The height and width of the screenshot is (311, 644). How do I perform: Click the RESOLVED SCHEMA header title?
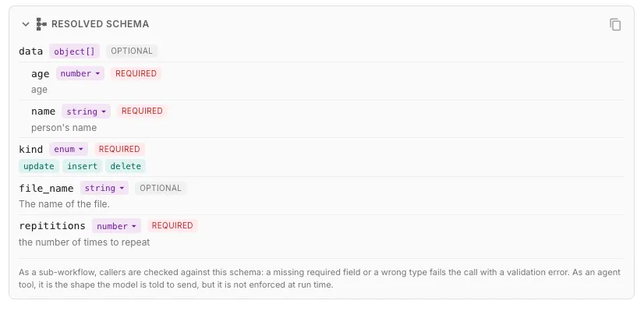point(101,24)
